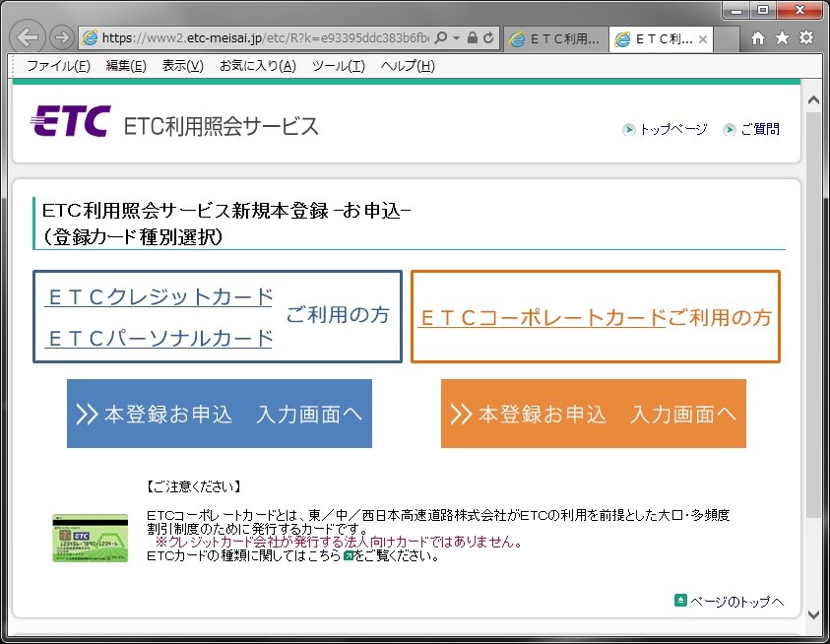Click the 【ご注意ください】 heading text

[x=194, y=486]
